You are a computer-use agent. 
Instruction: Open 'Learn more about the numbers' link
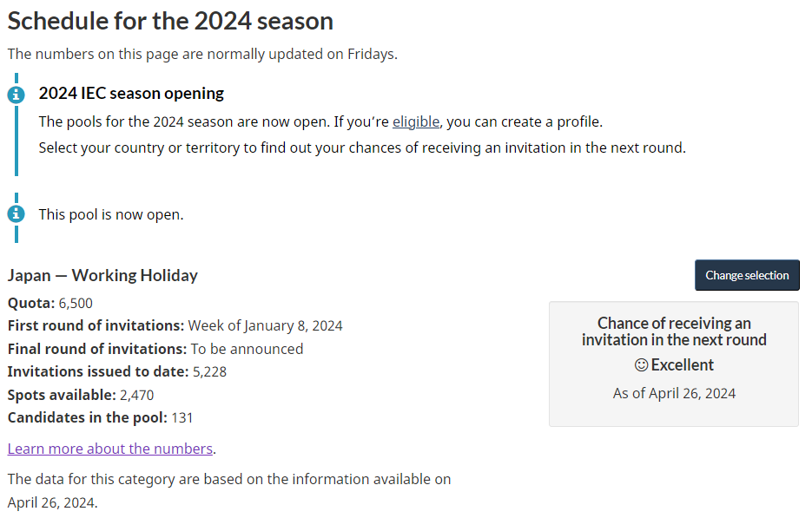(x=109, y=448)
